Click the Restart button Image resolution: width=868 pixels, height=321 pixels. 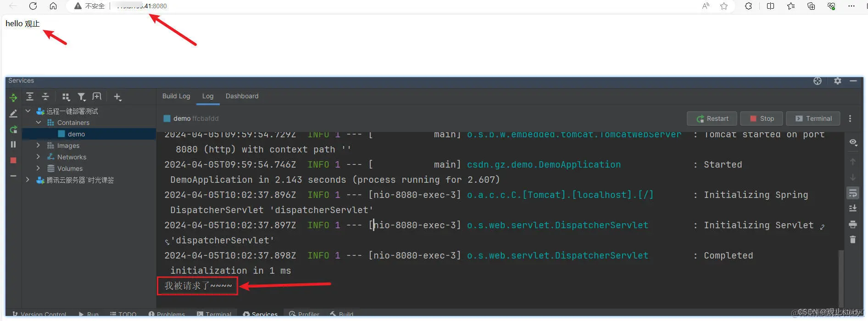tap(712, 118)
